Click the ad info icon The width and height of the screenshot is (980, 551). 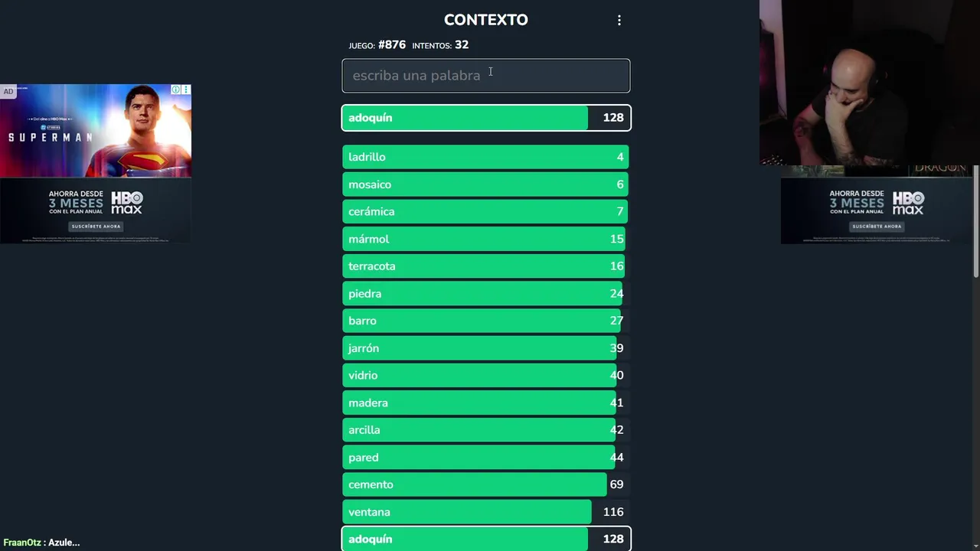(175, 90)
